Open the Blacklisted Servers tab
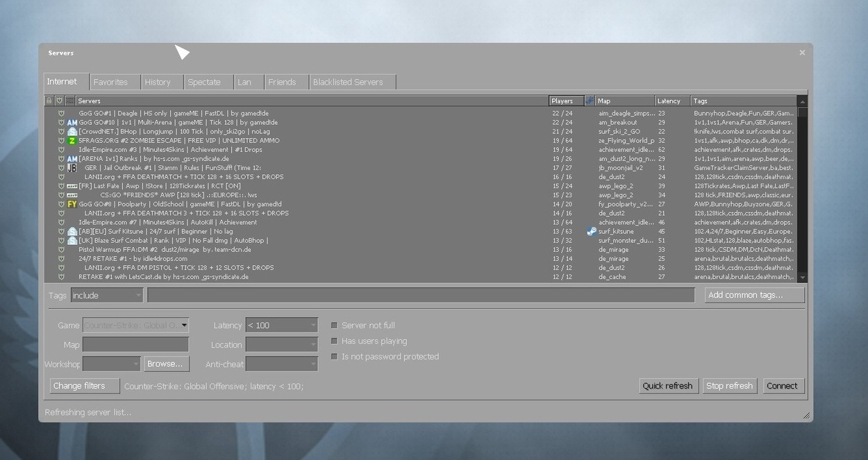The image size is (868, 460). click(352, 82)
